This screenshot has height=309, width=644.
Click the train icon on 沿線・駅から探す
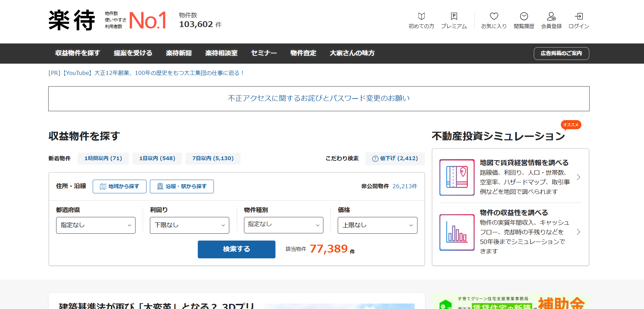click(160, 186)
